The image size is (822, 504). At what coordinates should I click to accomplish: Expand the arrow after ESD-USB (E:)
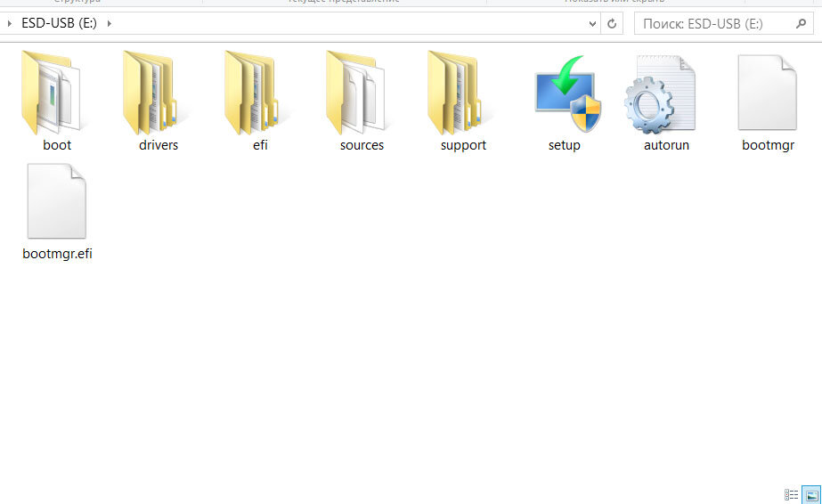pos(109,23)
